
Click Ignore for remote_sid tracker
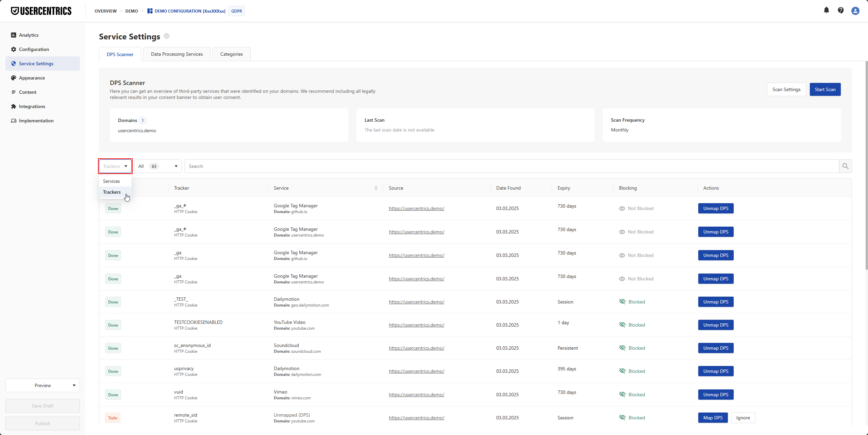point(743,418)
